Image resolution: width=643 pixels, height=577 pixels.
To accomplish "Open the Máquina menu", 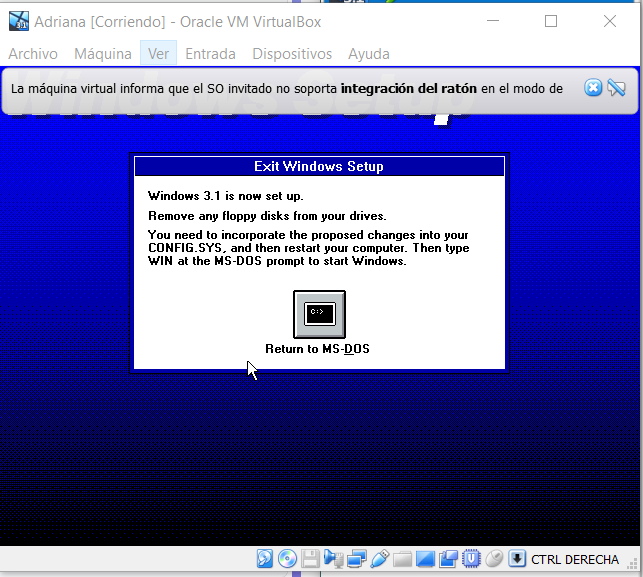I will point(103,54).
